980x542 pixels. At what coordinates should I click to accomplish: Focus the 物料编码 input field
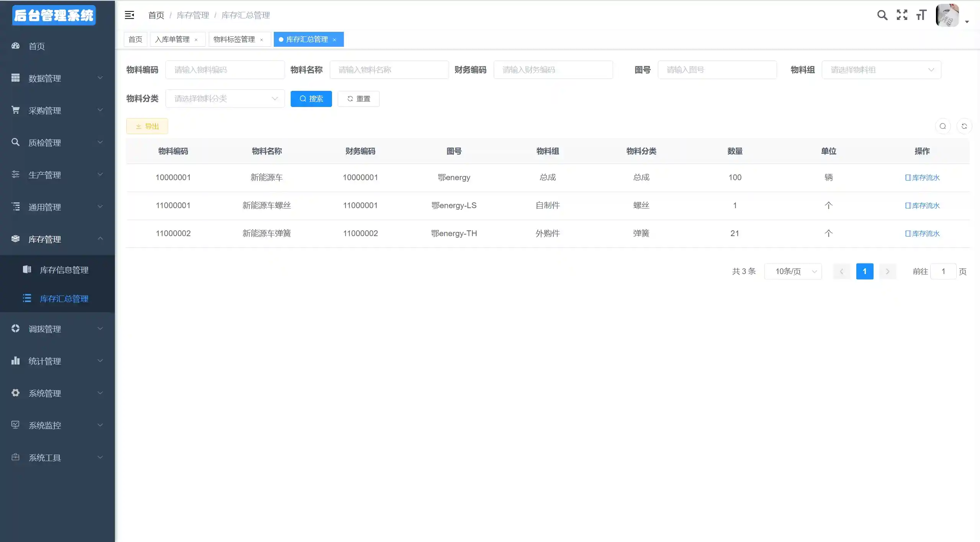pyautogui.click(x=225, y=70)
